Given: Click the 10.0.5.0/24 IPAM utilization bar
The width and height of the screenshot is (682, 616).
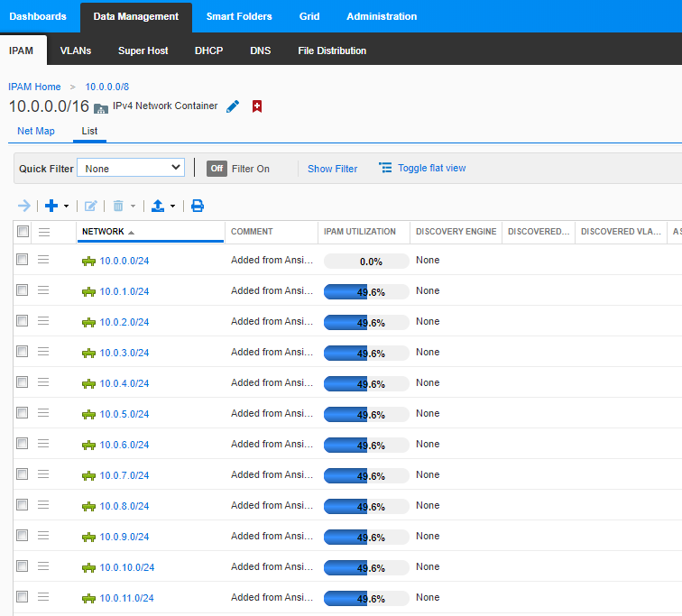Looking at the screenshot, I should [365, 415].
